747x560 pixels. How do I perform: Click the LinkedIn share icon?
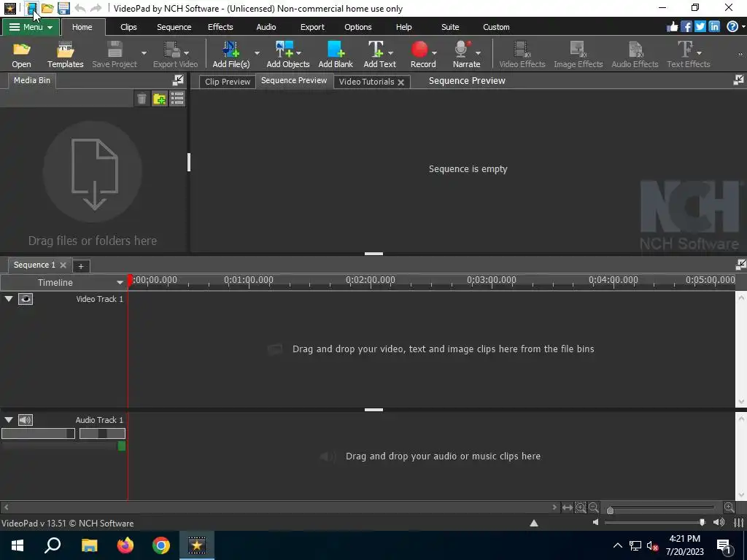[713, 27]
